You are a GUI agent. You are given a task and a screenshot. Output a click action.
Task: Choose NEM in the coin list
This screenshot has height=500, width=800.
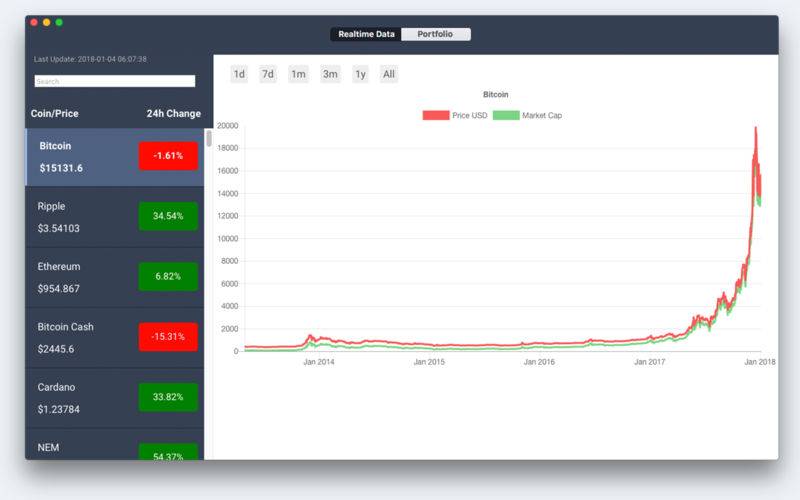coord(115,444)
